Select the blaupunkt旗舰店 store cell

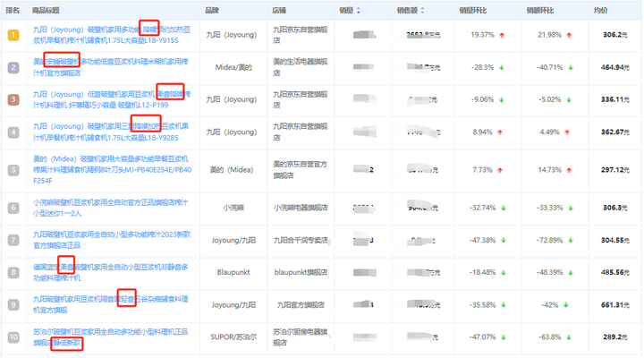pyautogui.click(x=301, y=272)
